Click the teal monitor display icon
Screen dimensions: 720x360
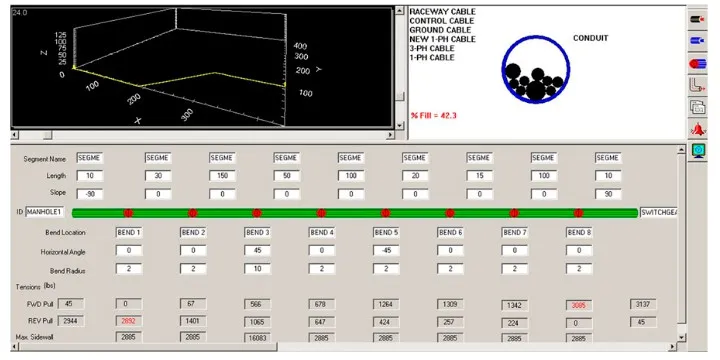(x=698, y=151)
